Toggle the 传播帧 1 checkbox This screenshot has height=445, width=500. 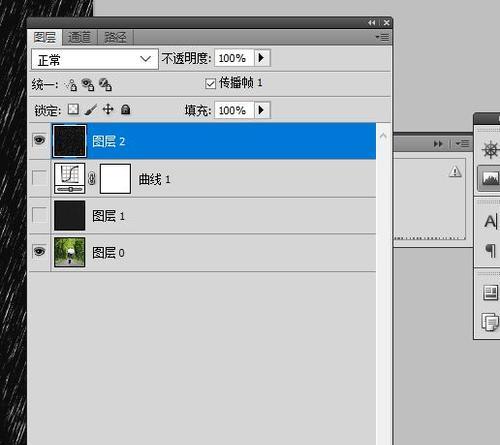210,83
